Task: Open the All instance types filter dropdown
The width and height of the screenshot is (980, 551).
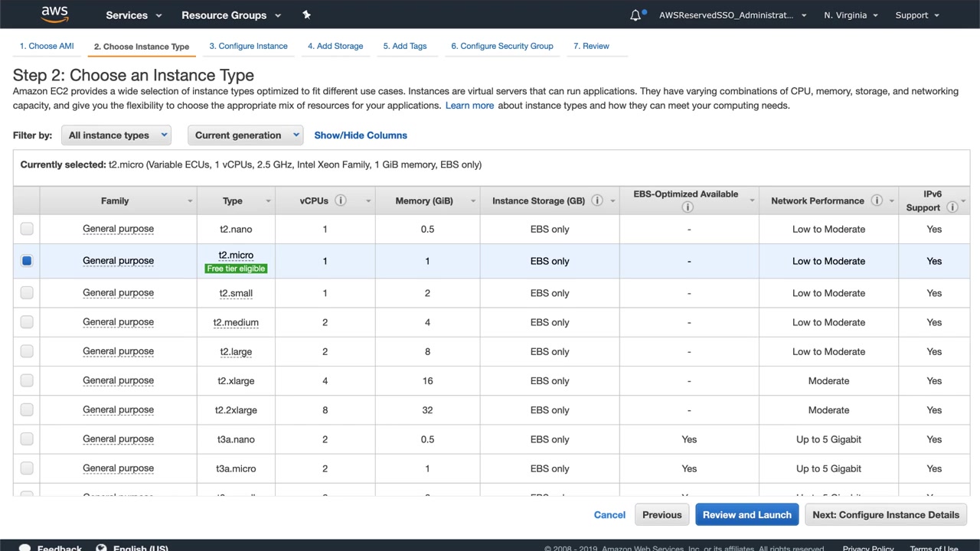Action: (x=116, y=135)
